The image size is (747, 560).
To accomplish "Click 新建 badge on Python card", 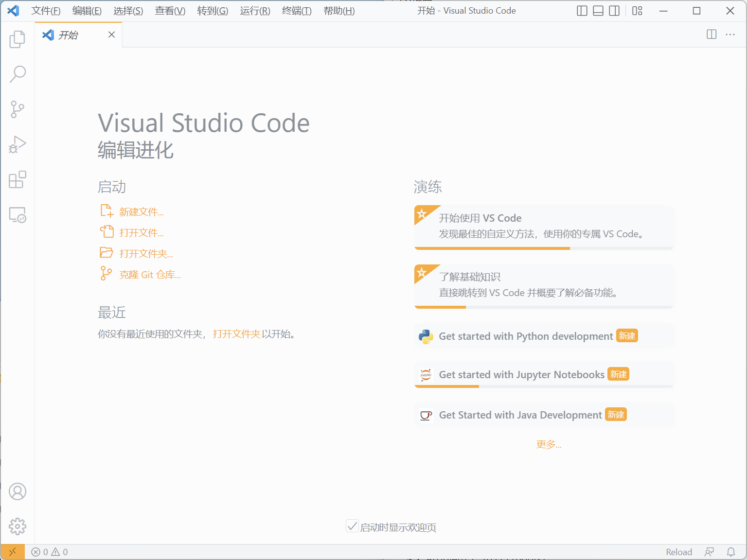I will click(x=627, y=336).
